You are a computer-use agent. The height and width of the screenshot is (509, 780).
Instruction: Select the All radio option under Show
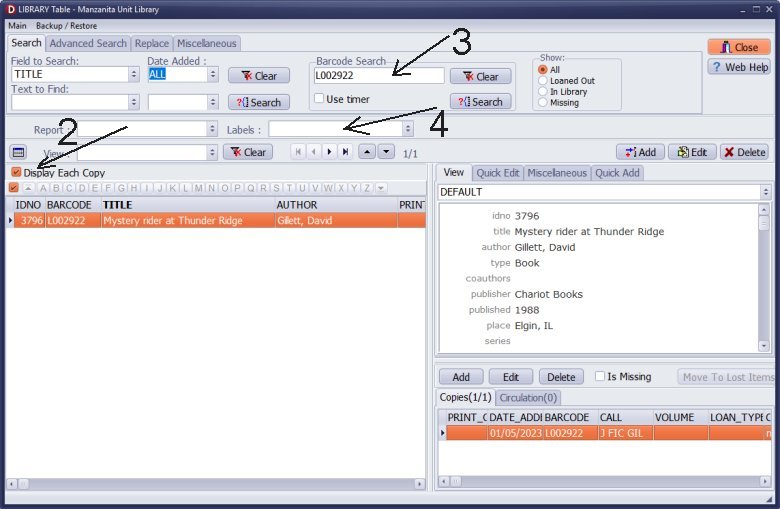click(x=543, y=70)
